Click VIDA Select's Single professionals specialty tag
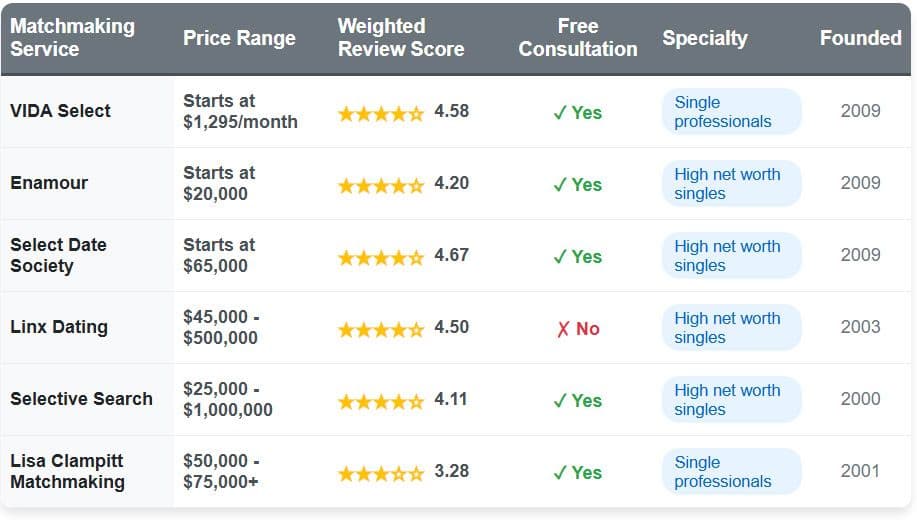The image size is (917, 520). [x=731, y=112]
